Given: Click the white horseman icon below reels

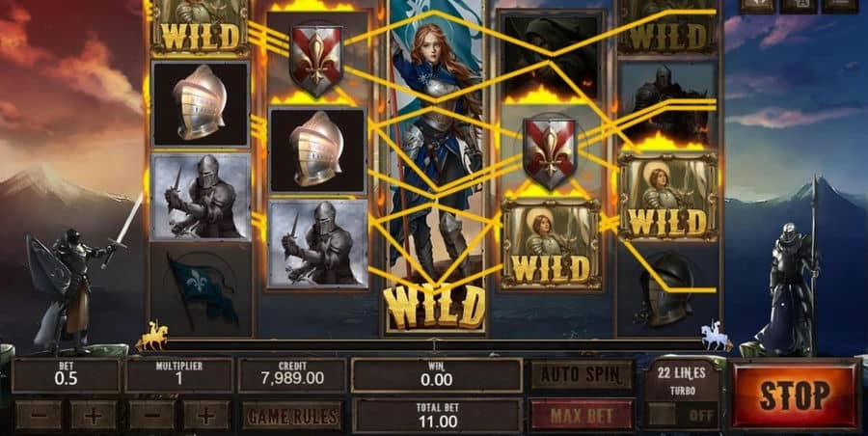Looking at the screenshot, I should [x=716, y=336].
